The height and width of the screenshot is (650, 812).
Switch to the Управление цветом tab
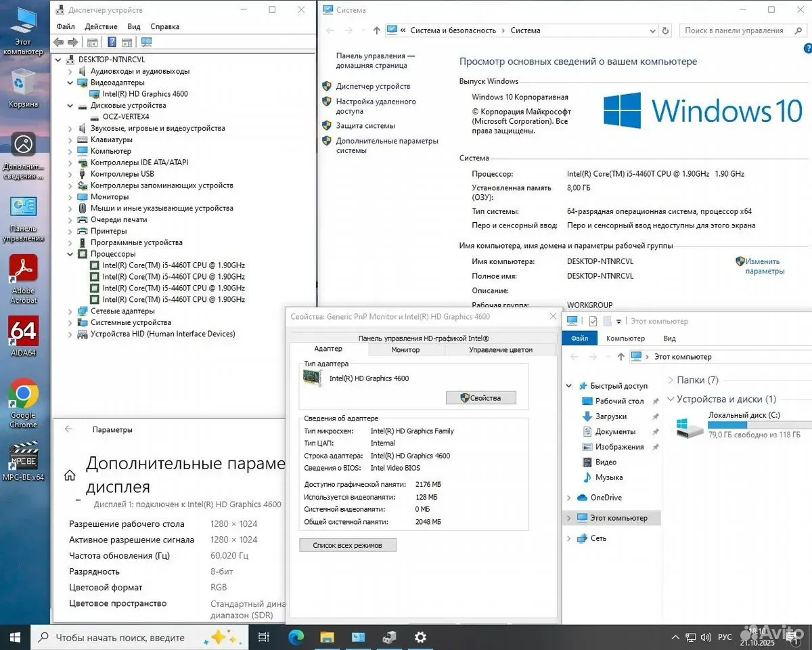[x=501, y=350]
